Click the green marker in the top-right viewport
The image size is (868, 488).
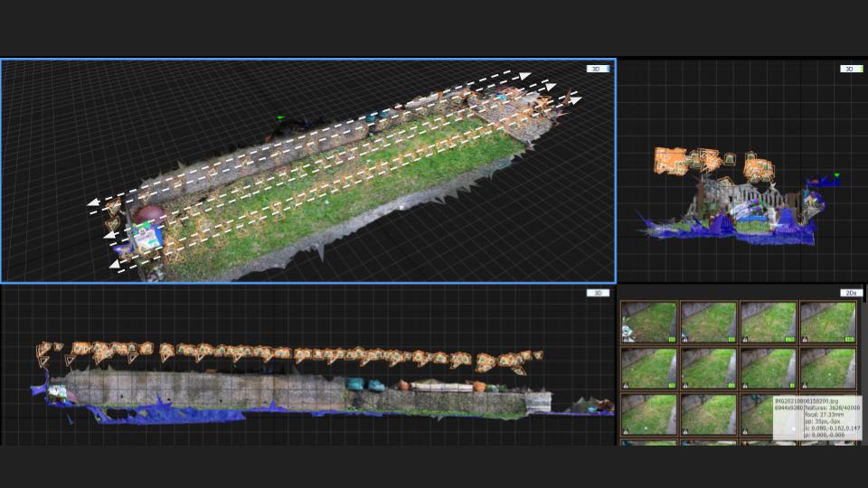837,175
